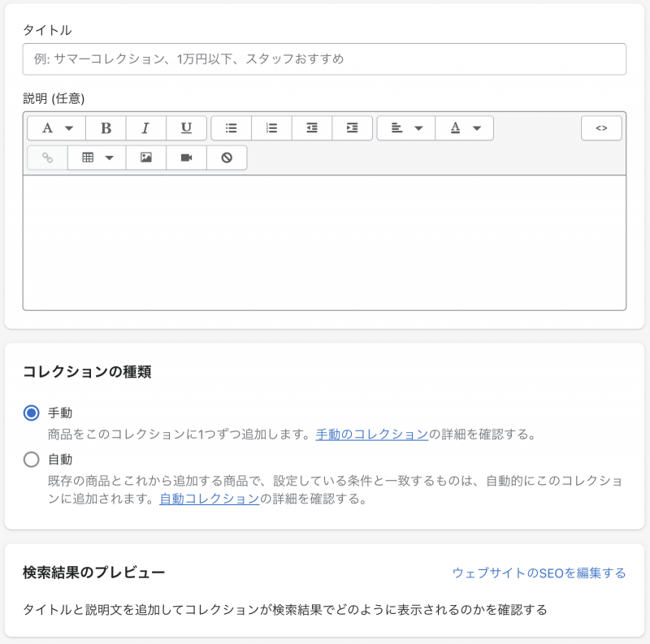Expand the text alignment dropdown

coord(406,128)
